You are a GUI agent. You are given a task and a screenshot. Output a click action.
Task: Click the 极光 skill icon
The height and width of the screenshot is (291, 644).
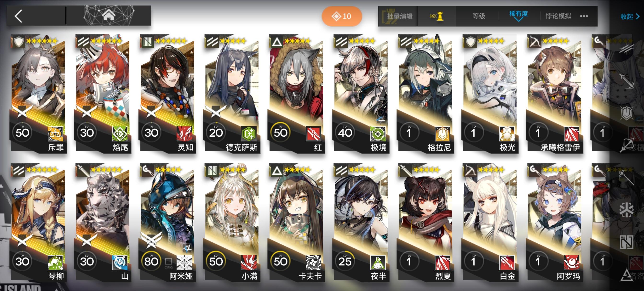coord(507,134)
